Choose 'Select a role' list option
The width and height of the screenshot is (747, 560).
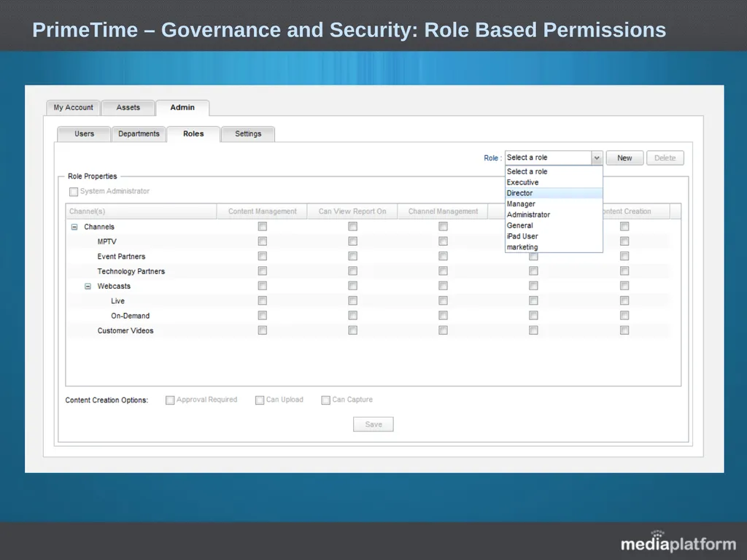pos(554,171)
